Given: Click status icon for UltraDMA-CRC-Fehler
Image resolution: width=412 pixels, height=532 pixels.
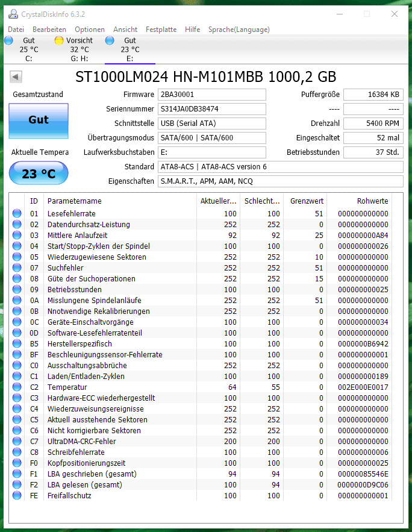Looking at the screenshot, I should pyautogui.click(x=17, y=442).
